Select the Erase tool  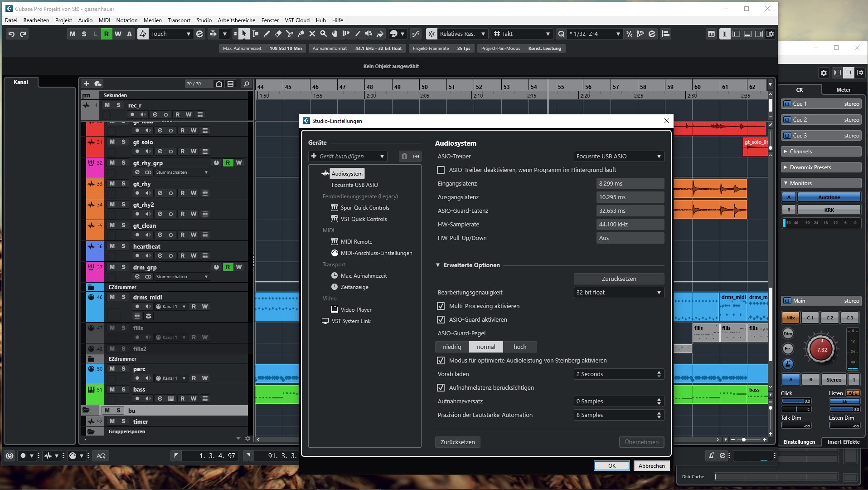click(278, 34)
